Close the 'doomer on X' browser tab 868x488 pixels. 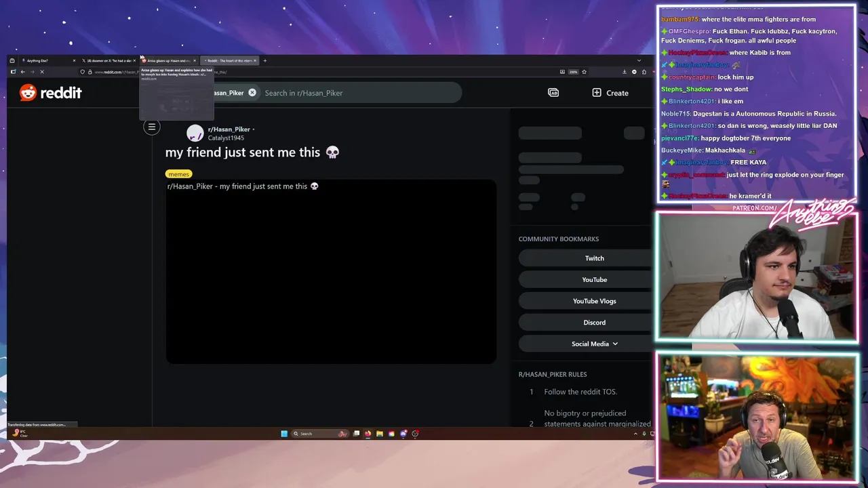(134, 61)
